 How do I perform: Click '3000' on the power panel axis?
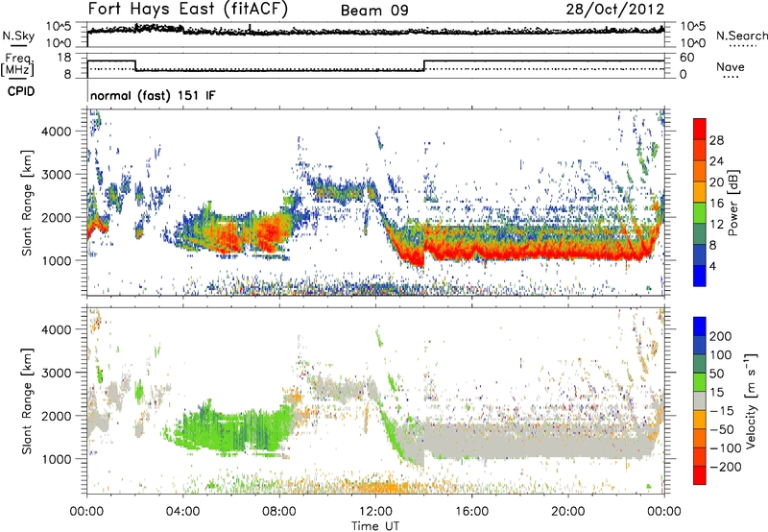[x=56, y=175]
